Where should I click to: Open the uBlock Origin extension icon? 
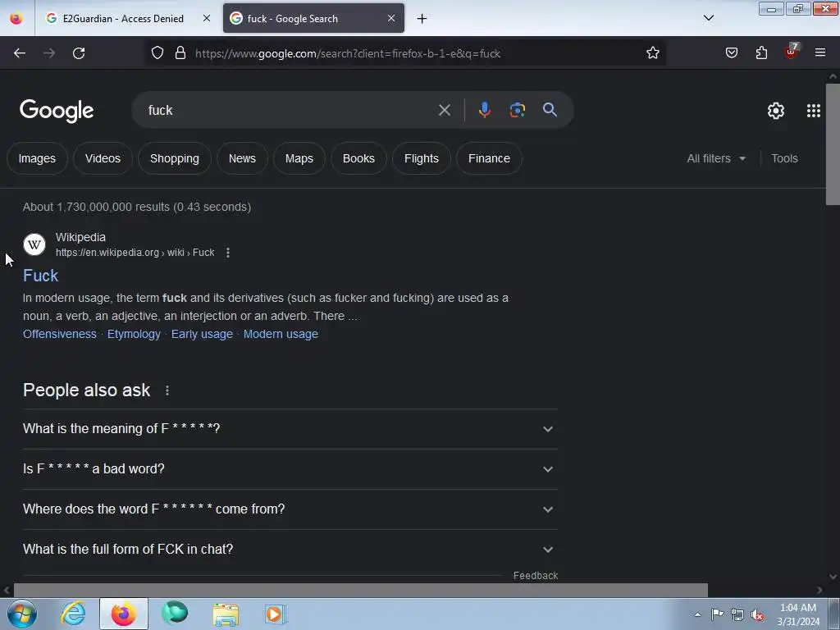pos(791,52)
